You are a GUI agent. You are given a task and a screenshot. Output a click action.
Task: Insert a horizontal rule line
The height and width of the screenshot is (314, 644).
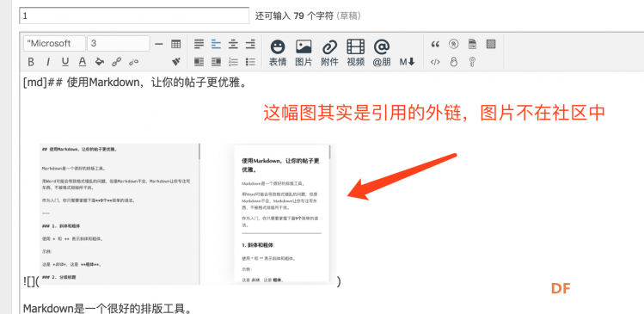click(159, 44)
